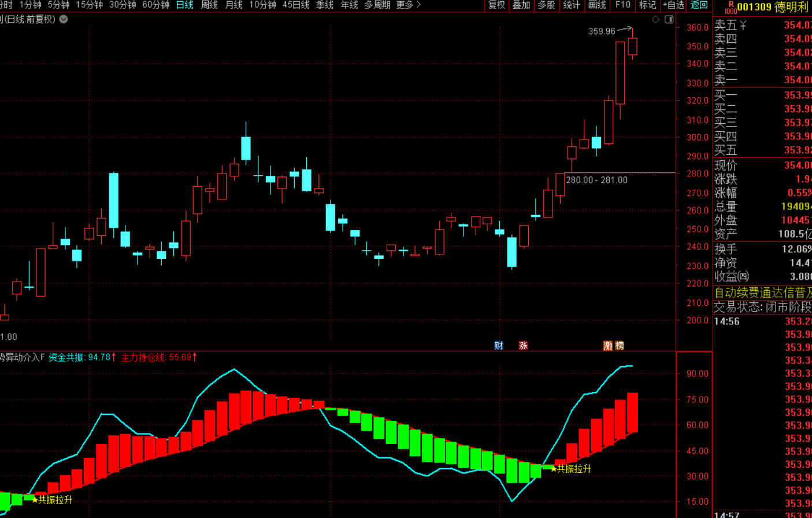
Task: Expand the 更多 periods menu
Action: tap(408, 5)
